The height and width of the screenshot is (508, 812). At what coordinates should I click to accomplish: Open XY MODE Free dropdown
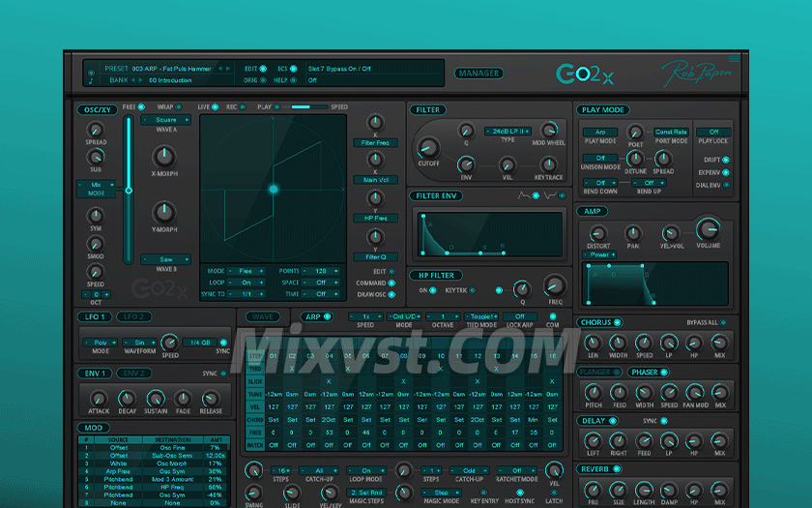246,271
